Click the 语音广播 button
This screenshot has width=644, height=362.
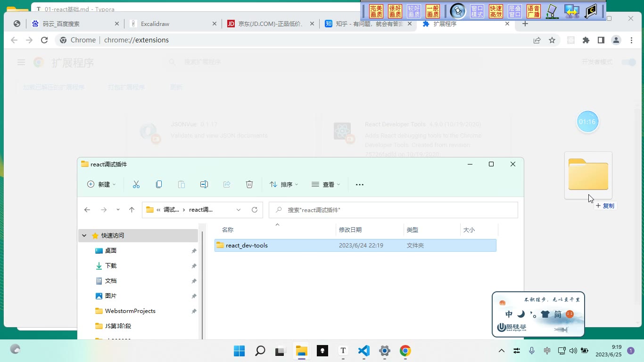[x=534, y=11]
